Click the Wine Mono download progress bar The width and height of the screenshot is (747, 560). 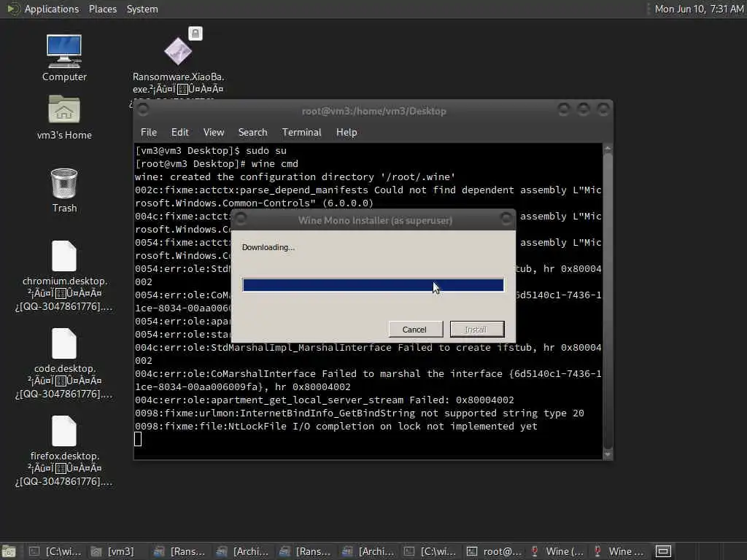click(373, 285)
